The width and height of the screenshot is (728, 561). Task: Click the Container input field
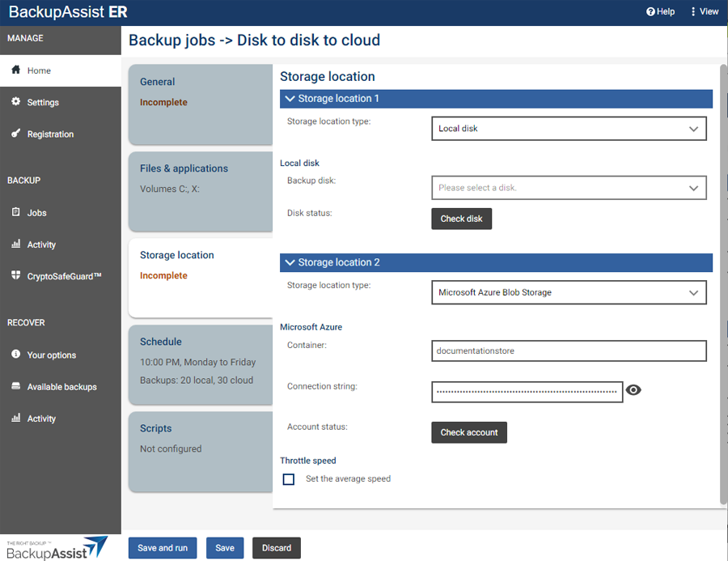point(569,351)
